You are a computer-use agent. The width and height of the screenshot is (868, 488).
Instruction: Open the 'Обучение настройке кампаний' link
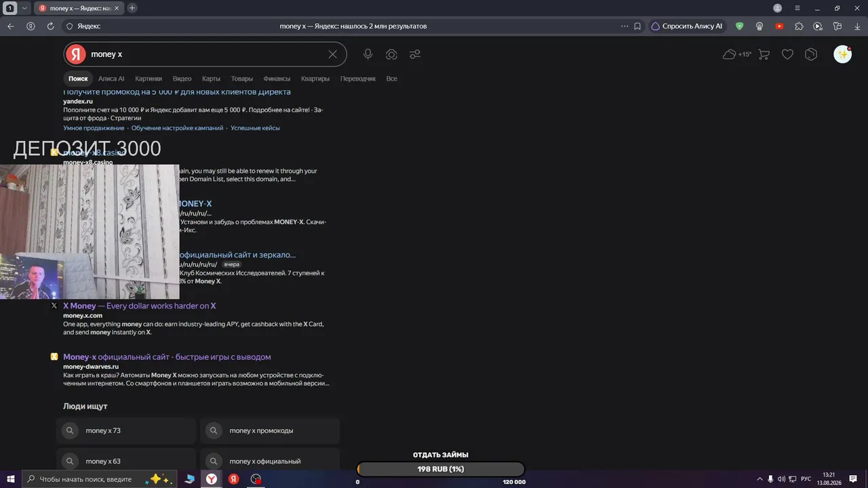point(177,128)
